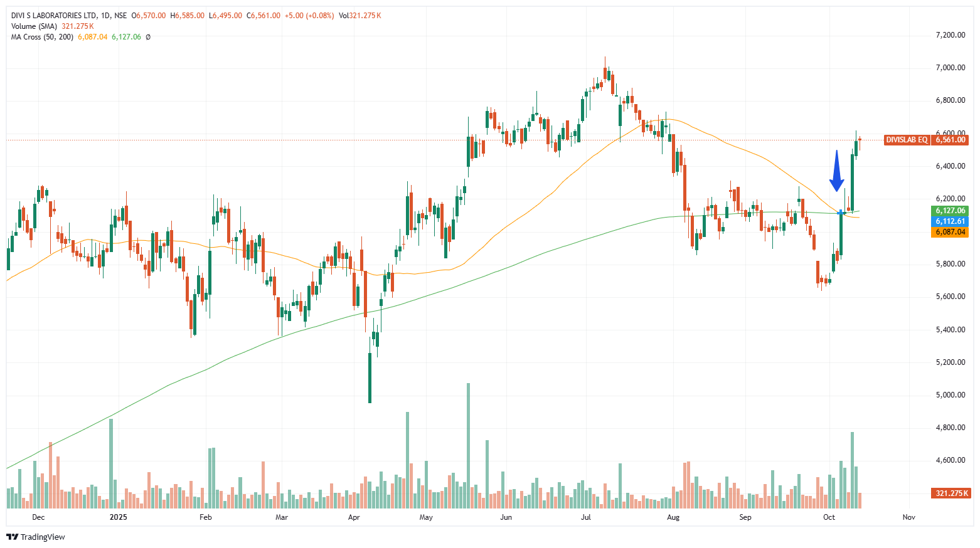Click the 5,000.00 price scale label
The height and width of the screenshot is (548, 980).
click(950, 395)
